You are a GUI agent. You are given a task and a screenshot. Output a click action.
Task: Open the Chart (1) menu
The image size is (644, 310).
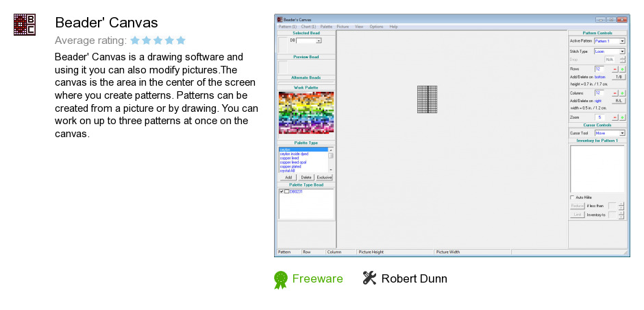308,27
